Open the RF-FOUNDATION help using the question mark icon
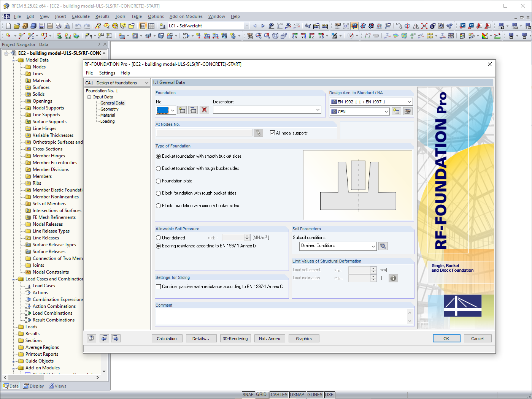 coord(91,338)
